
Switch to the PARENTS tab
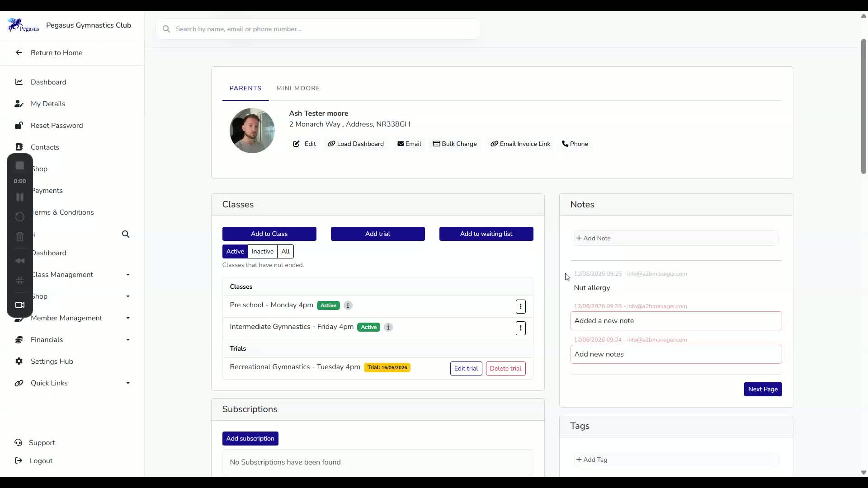point(245,88)
